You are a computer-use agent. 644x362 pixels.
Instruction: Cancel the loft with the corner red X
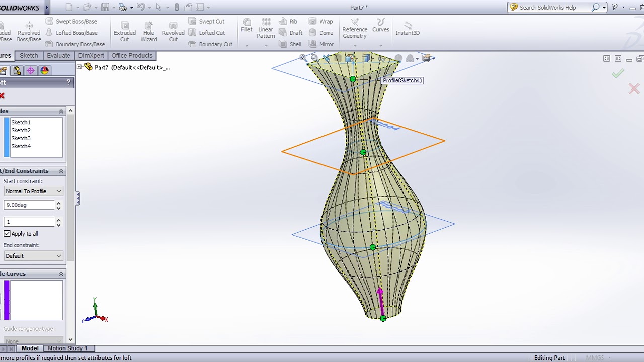[x=634, y=89]
